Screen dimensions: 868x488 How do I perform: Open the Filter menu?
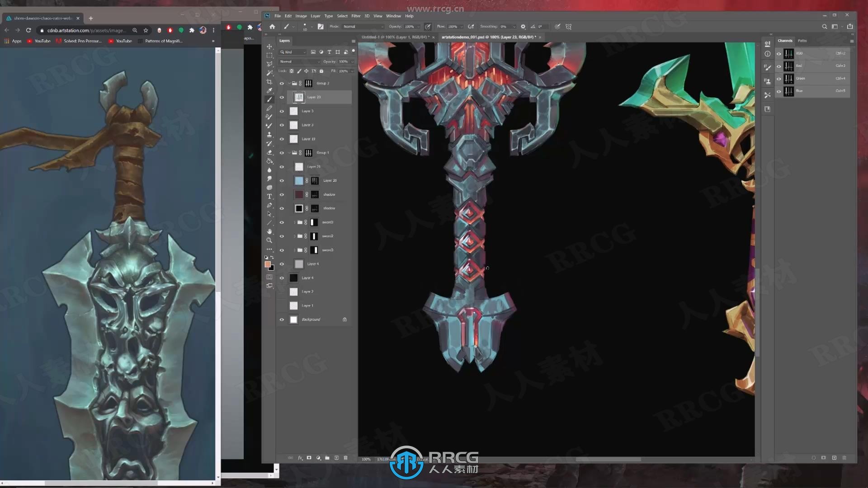(356, 16)
